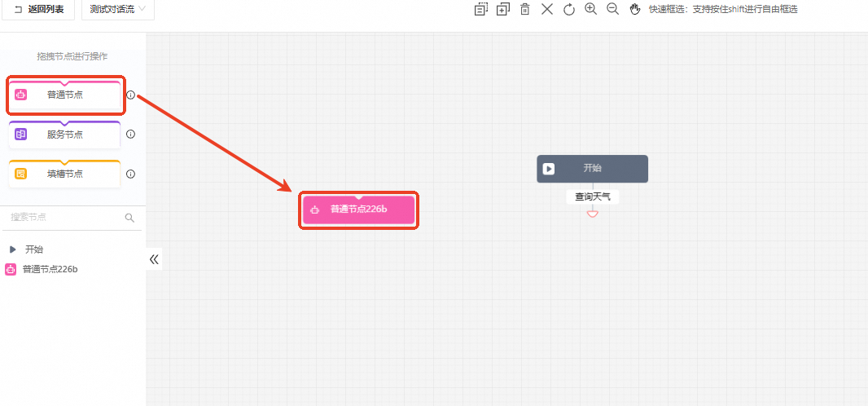Select the 服务节点 palette item
This screenshot has height=406, width=868.
coord(65,134)
